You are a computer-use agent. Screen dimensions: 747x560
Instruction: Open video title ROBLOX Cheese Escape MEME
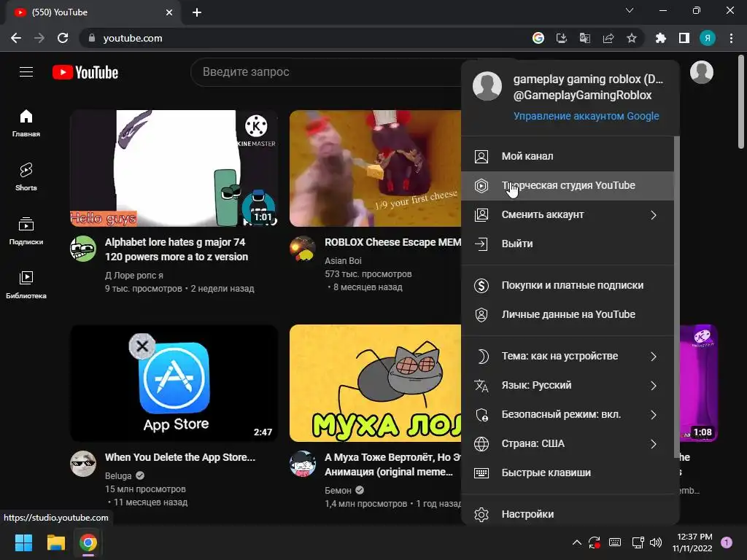[x=392, y=242]
